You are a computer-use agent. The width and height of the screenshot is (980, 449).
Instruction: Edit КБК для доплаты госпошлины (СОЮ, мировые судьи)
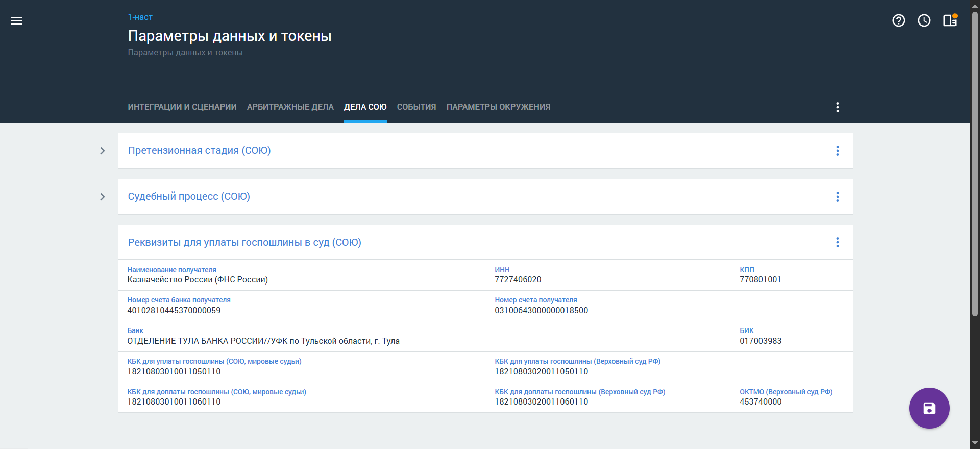[301, 397]
